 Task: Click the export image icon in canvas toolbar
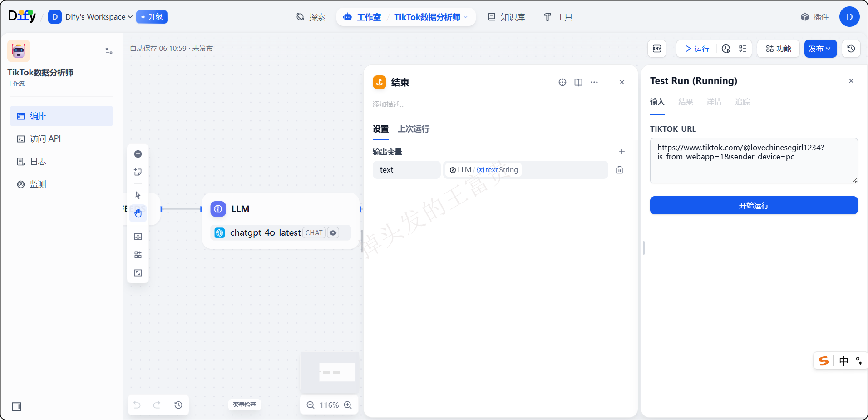pyautogui.click(x=138, y=237)
